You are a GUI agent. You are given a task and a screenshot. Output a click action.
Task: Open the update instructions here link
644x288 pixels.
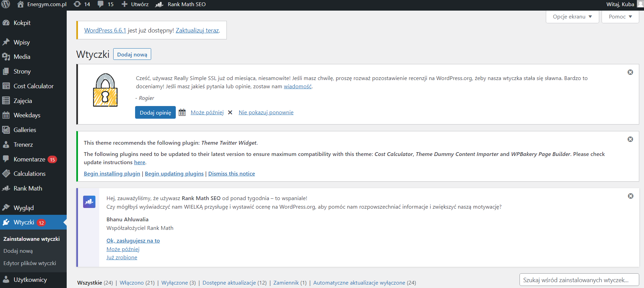pos(140,162)
